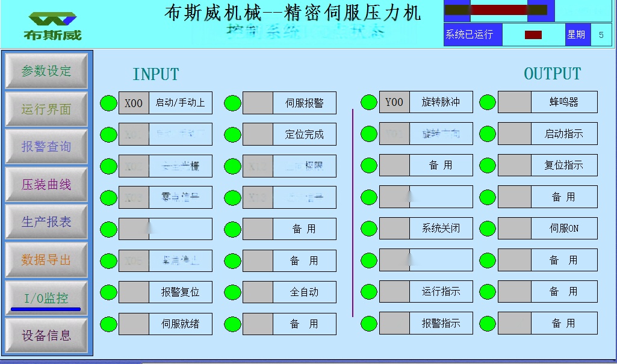Click green lamp beside X02 安全光栅
Image resolution: width=617 pixels, height=364 pixels.
pos(108,166)
